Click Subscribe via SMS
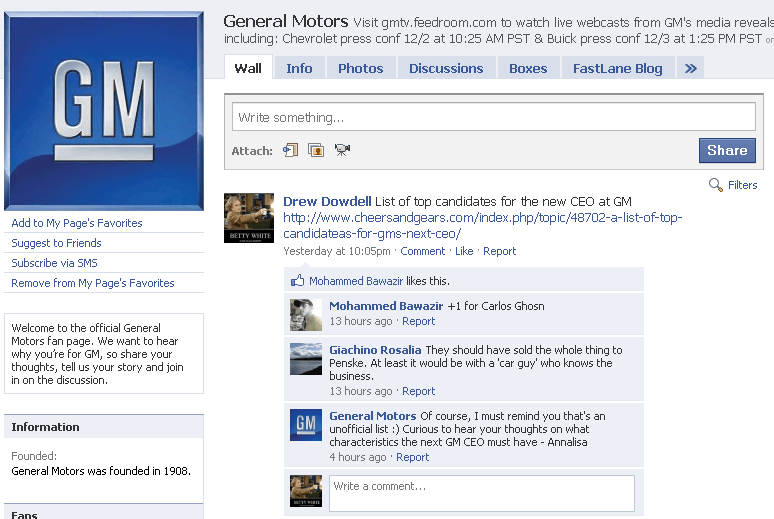The width and height of the screenshot is (774, 519). tap(54, 263)
